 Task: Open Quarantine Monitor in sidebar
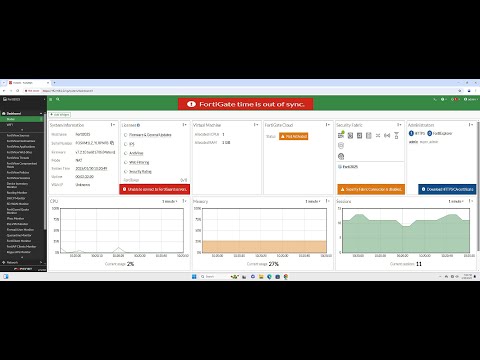[19, 235]
